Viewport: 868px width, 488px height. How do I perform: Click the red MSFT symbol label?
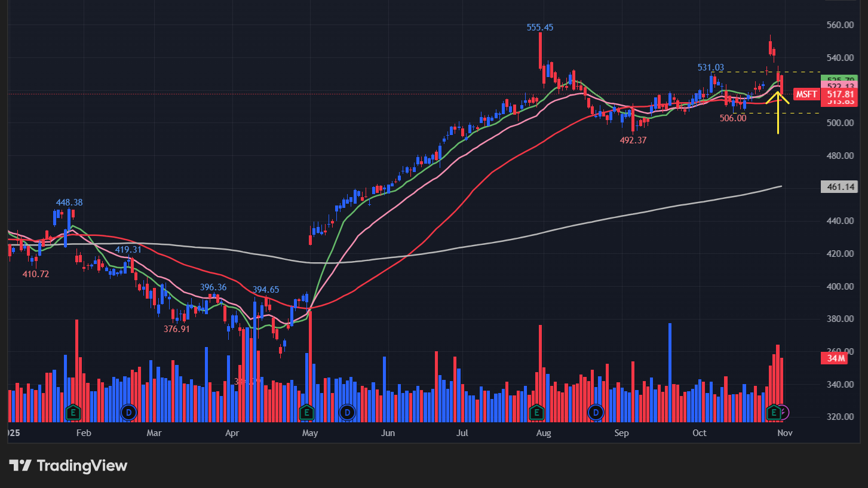click(x=806, y=94)
